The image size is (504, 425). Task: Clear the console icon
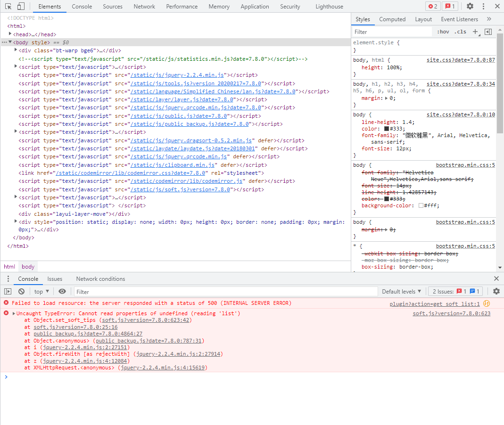[22, 291]
